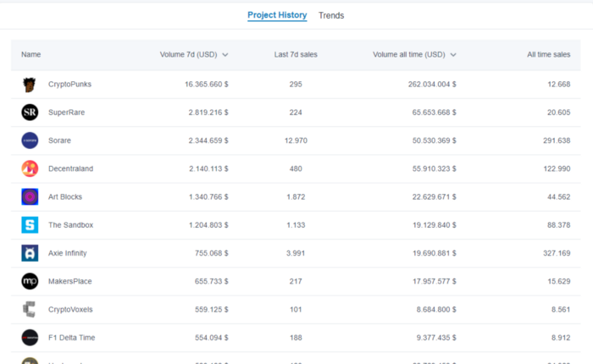Select F1 Delta Time 7d volume 554.094 $
The image size is (593, 364).
[212, 338]
